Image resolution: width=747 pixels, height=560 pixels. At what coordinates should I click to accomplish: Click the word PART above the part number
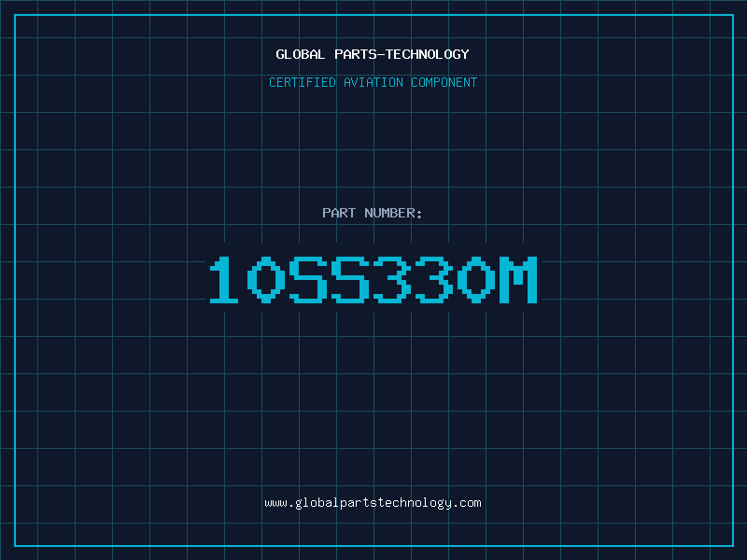(339, 213)
